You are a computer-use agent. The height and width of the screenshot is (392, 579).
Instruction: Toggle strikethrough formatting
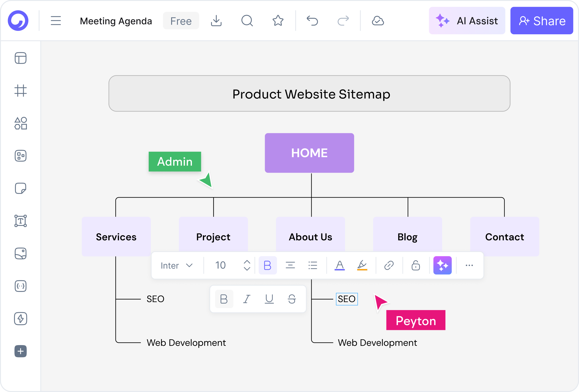292,299
